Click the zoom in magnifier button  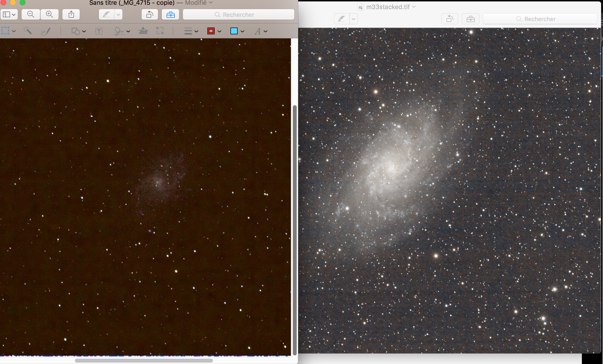tap(49, 14)
